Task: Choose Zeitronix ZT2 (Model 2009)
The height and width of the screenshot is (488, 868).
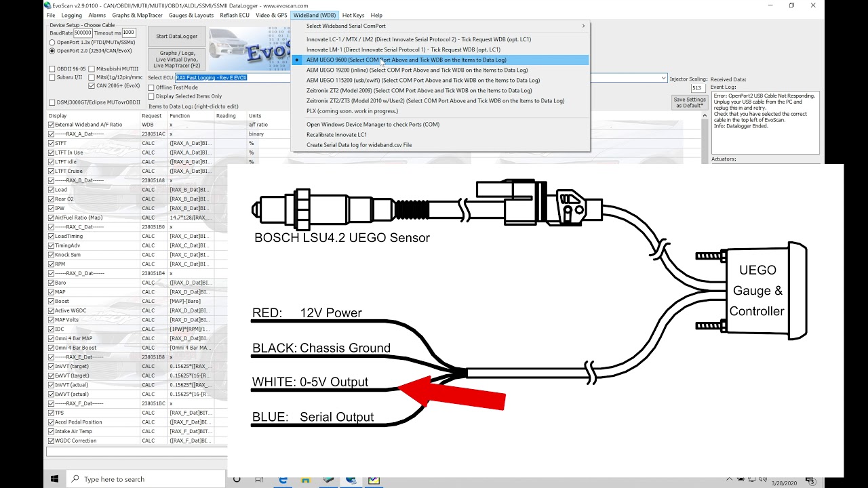Action: point(440,90)
